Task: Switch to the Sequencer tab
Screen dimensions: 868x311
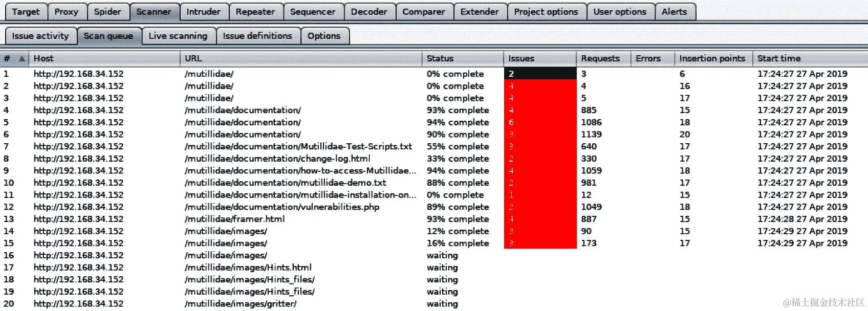Action: [313, 12]
